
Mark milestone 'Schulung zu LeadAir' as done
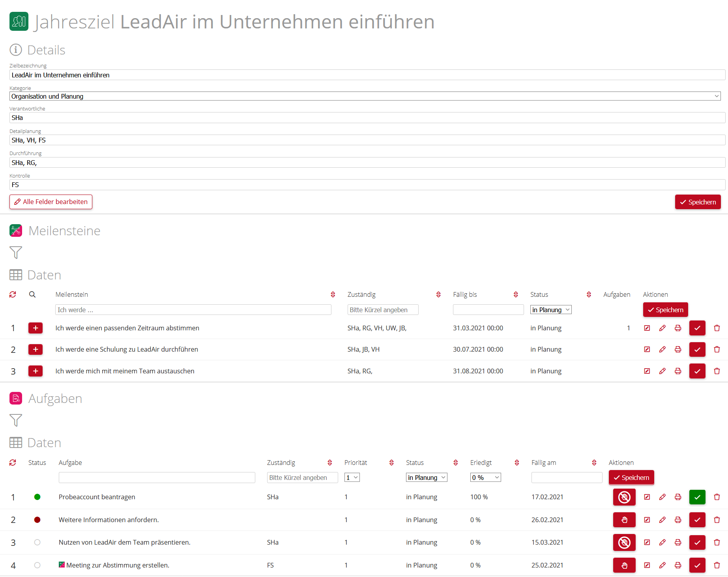tap(697, 349)
